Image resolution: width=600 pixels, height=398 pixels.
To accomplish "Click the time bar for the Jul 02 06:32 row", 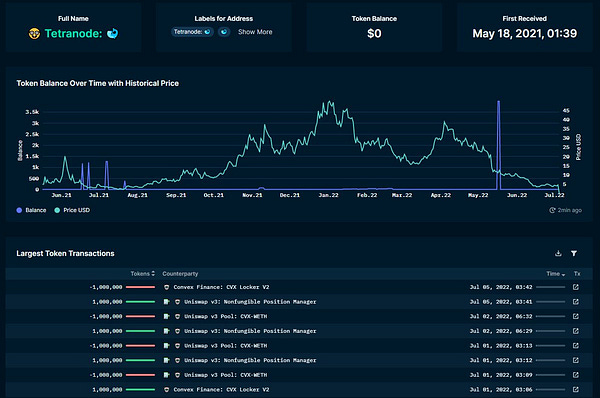I will (551, 316).
